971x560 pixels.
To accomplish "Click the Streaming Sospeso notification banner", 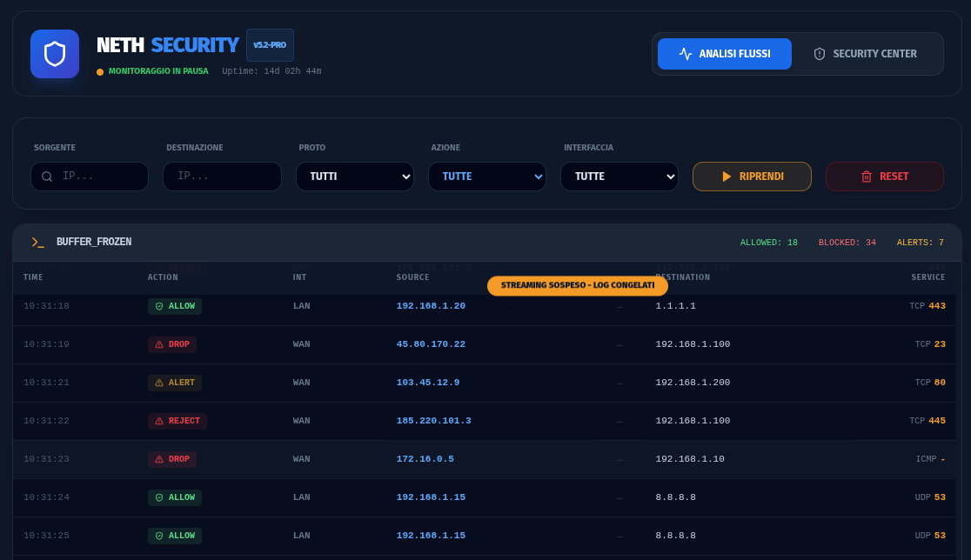I will coord(578,286).
